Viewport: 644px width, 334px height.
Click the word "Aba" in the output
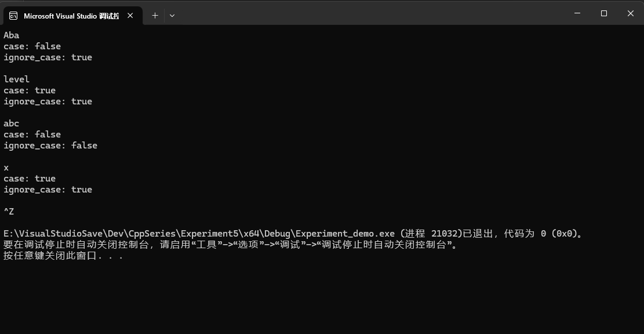(x=11, y=35)
